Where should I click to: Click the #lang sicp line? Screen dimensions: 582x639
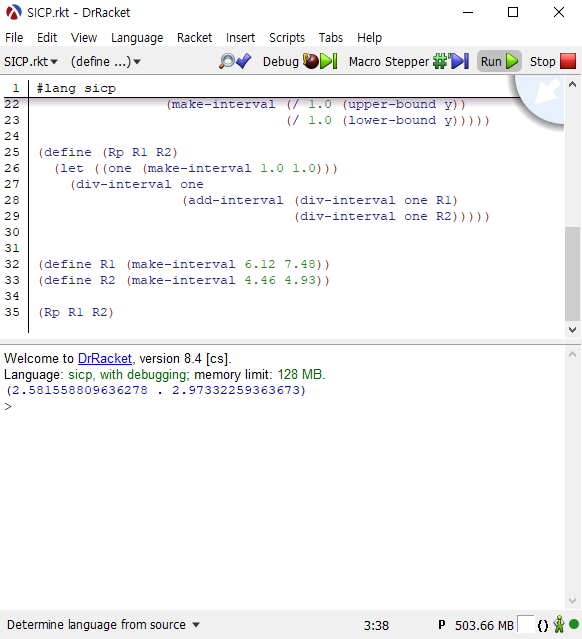tap(76, 88)
